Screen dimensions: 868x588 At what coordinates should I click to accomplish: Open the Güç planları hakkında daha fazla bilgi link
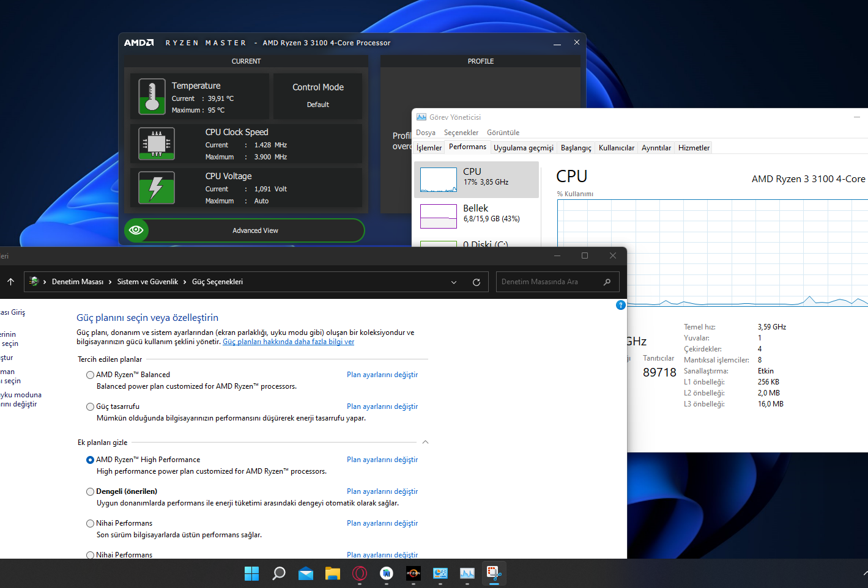(288, 342)
